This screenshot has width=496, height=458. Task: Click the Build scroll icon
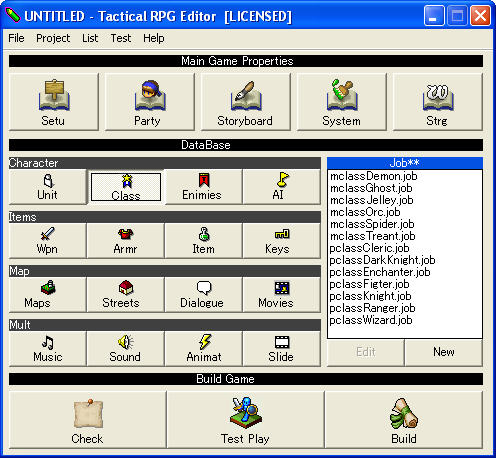coord(404,414)
